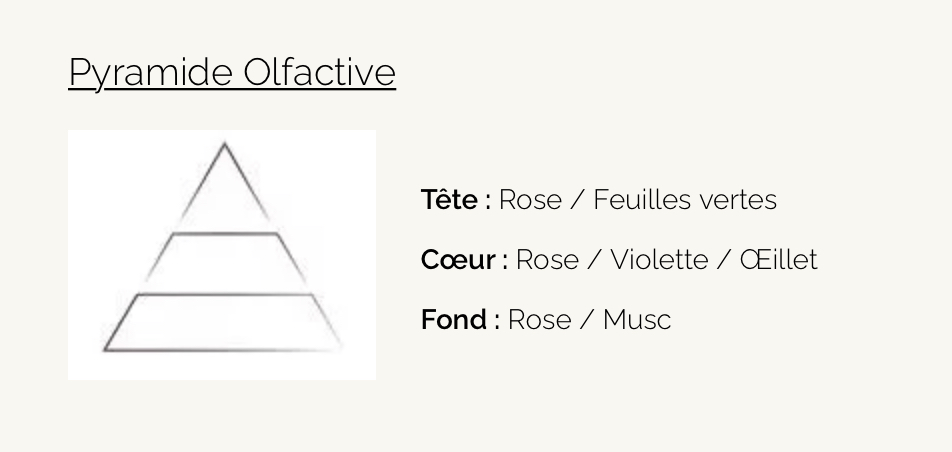Click the slash before Feuilles vertes
952x452 pixels.
[577, 199]
